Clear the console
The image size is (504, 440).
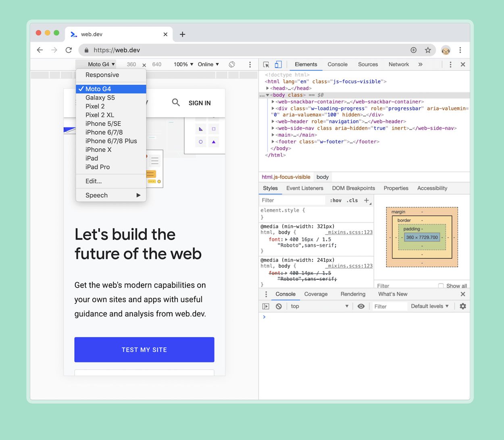[x=279, y=306]
